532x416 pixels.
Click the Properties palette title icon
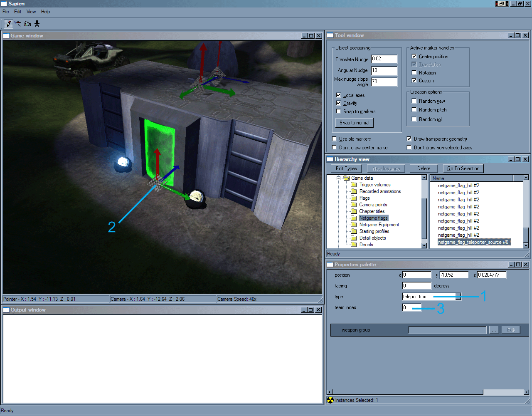click(x=330, y=265)
